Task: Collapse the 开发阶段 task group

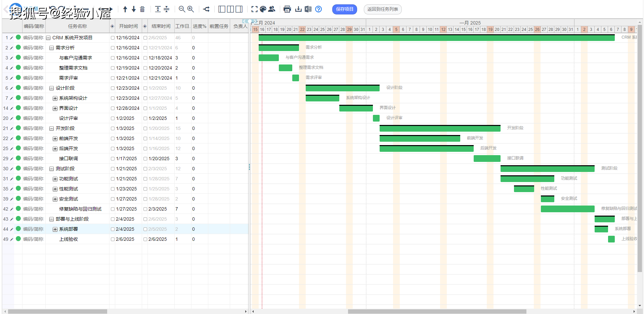Action: click(52, 129)
